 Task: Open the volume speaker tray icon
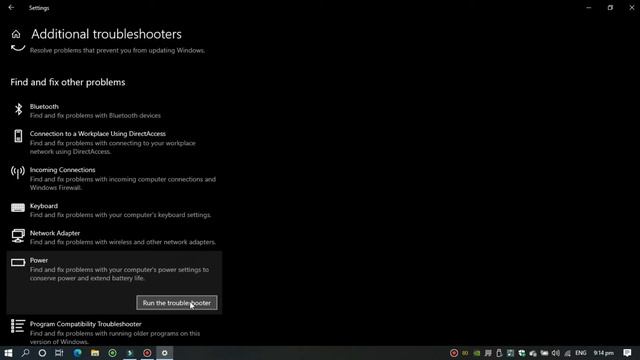tap(556, 353)
